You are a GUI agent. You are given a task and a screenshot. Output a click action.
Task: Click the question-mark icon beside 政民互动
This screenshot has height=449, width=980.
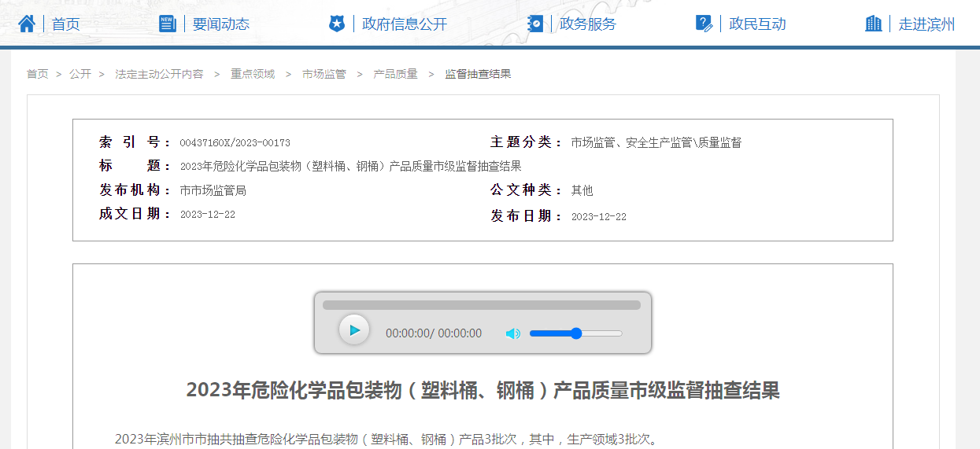[x=704, y=24]
